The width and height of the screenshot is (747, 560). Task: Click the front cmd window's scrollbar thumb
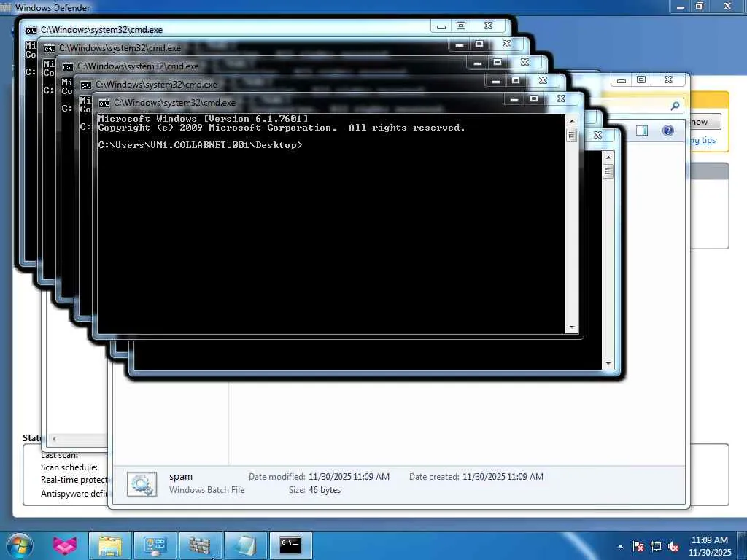point(572,135)
